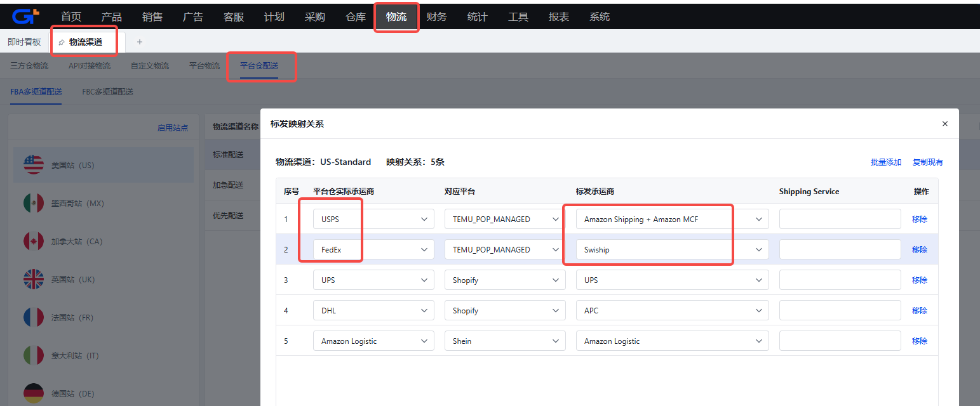Close the 标发映射关系 dialog

pyautogui.click(x=945, y=124)
